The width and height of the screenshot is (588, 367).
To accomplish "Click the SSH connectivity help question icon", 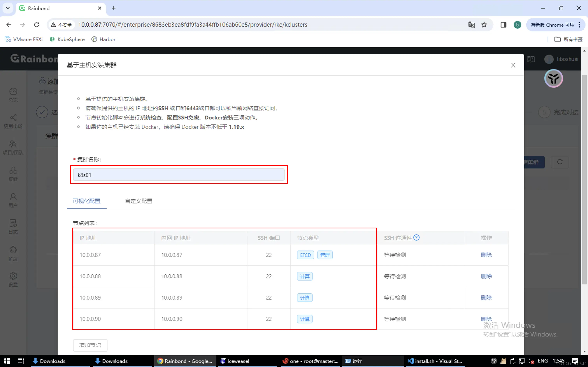I will [x=416, y=237].
